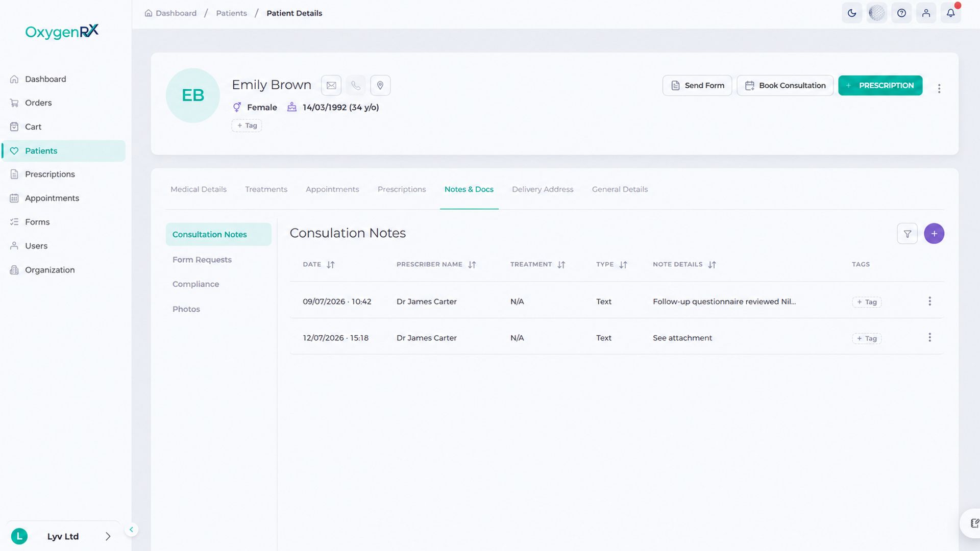The height and width of the screenshot is (551, 980).
Task: Sort by Prescriber Name column
Action: click(x=472, y=265)
